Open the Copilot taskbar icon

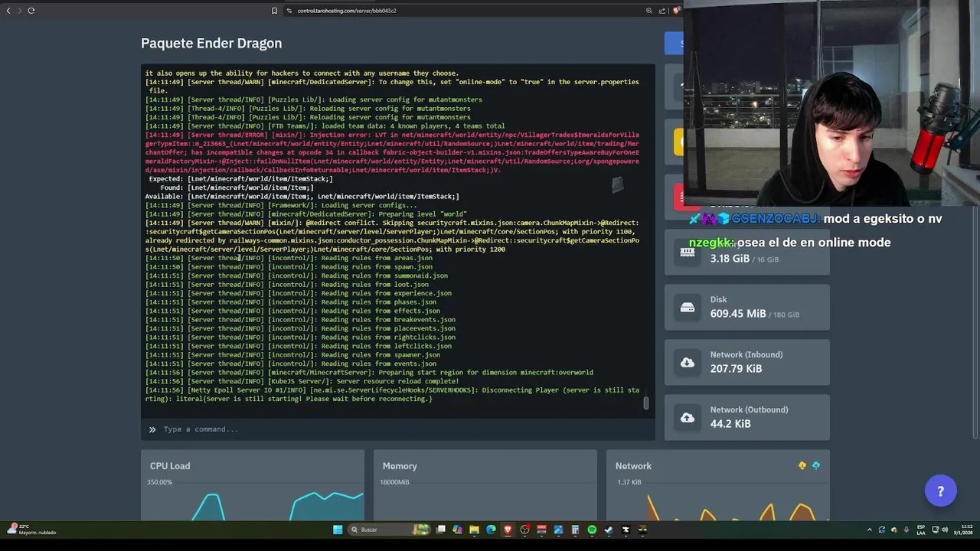458,530
